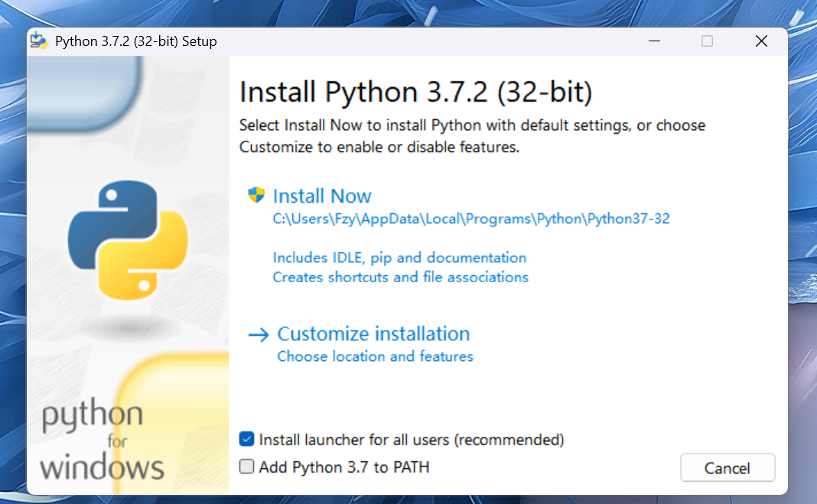Click the UAC shield icon beside Install Now
Image resolution: width=817 pixels, height=504 pixels.
257,195
